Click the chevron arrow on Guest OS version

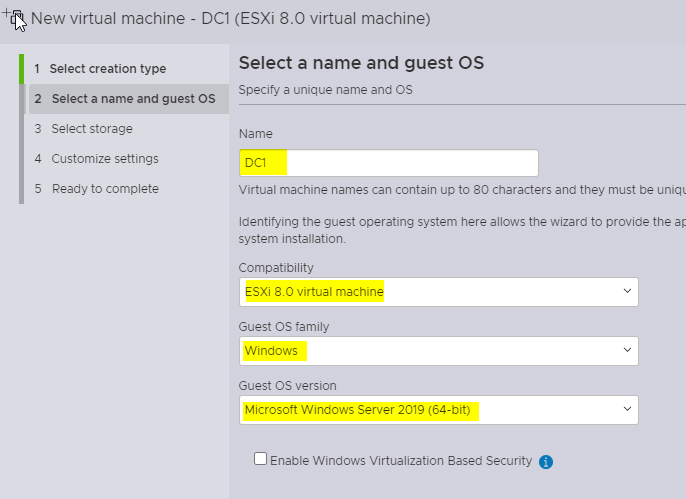[627, 410]
